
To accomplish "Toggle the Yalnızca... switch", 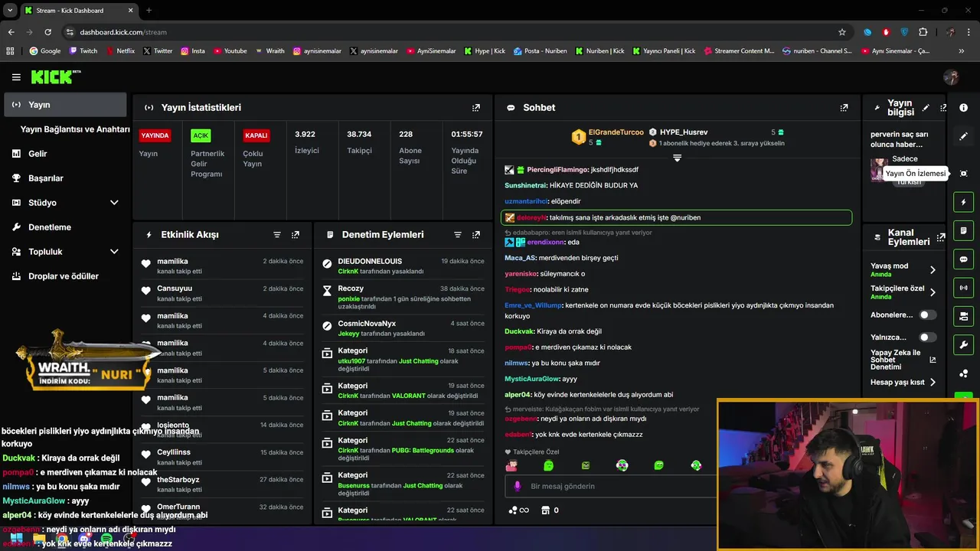I will point(927,337).
